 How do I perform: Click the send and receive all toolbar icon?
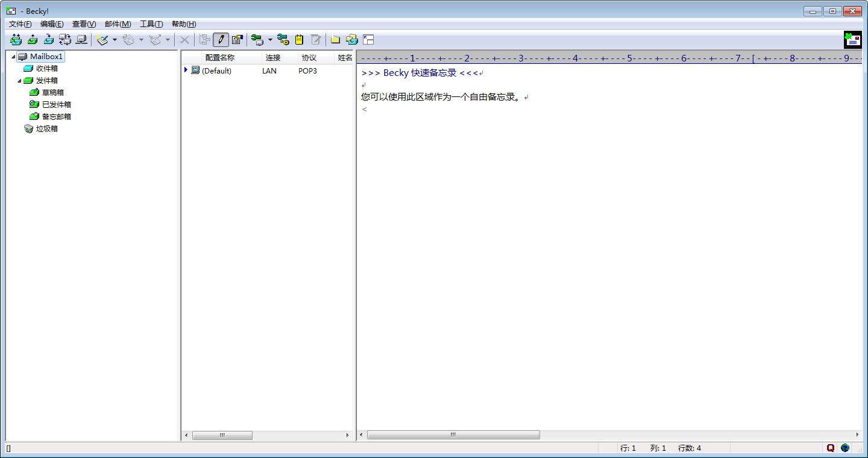(16, 40)
